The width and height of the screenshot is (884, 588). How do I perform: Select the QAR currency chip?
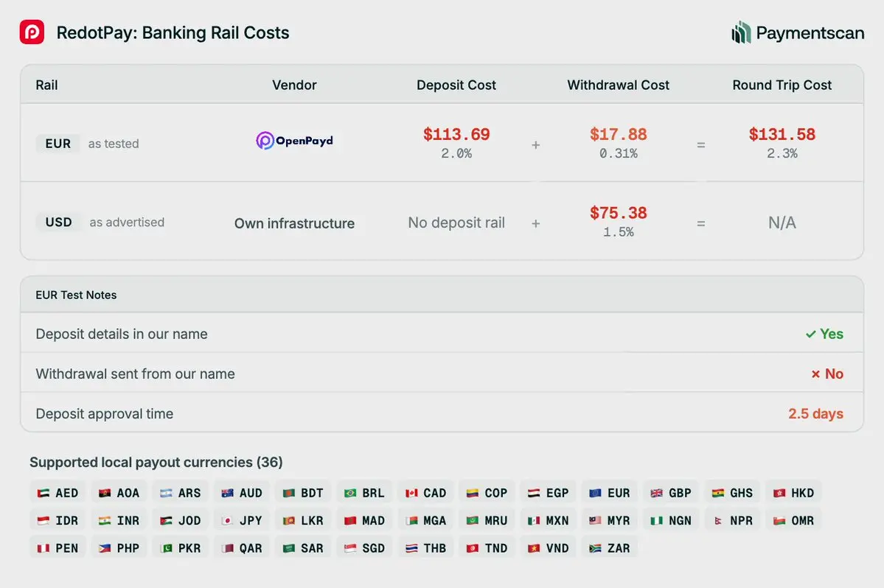242,548
